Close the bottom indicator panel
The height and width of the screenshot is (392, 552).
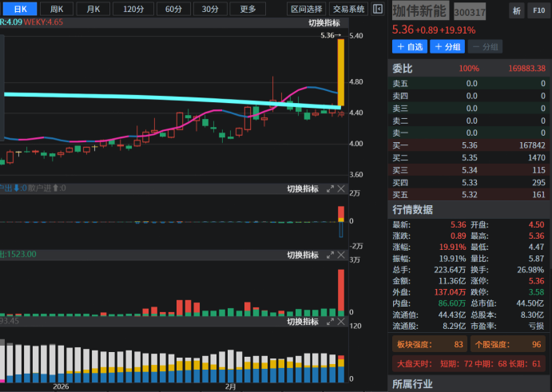pos(341,322)
